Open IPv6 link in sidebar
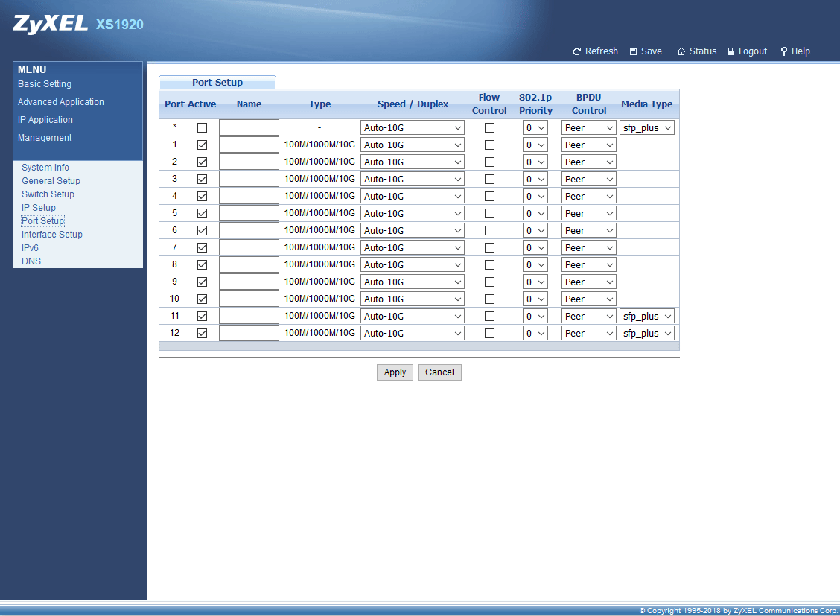840x616 pixels. click(x=30, y=248)
